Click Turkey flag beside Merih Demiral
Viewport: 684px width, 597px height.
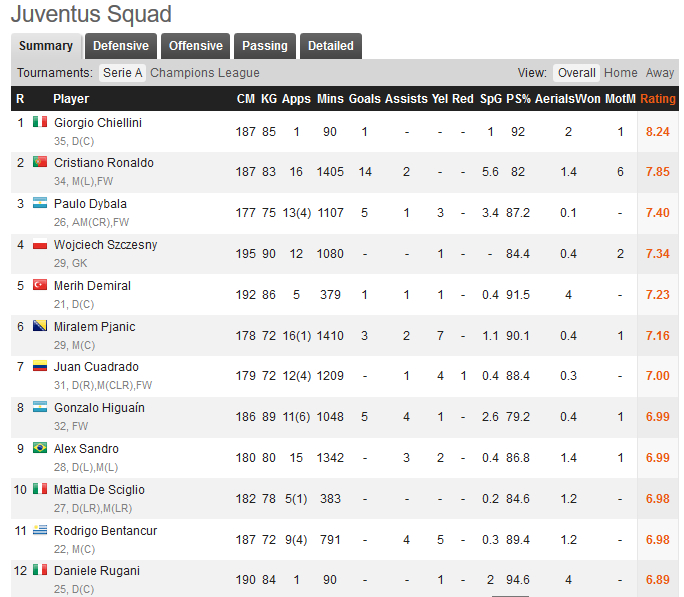(x=40, y=286)
